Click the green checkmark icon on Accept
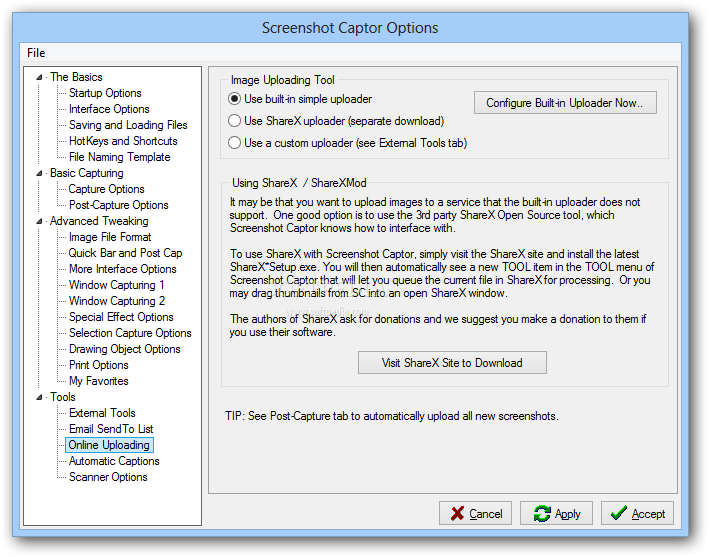709x557 pixels. click(x=618, y=513)
